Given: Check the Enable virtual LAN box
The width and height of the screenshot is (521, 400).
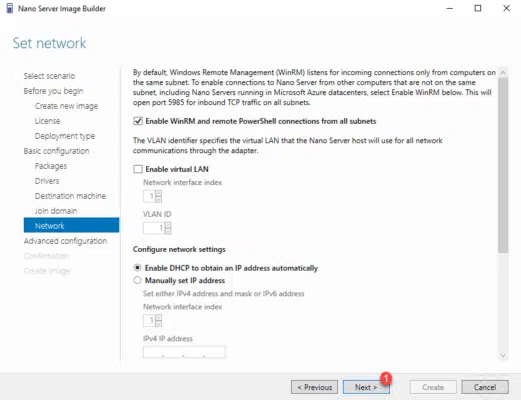Looking at the screenshot, I should [x=138, y=169].
